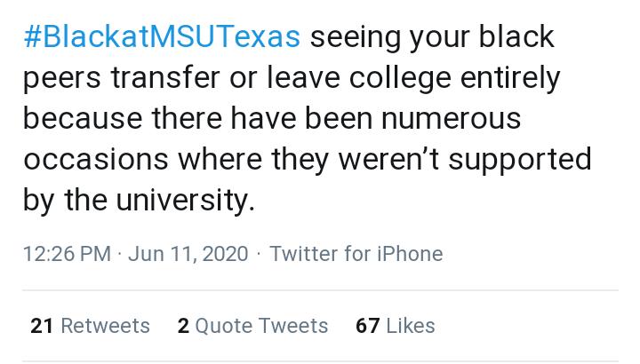View the Retweets label list
The width and height of the screenshot is (640, 364).
pos(105,326)
